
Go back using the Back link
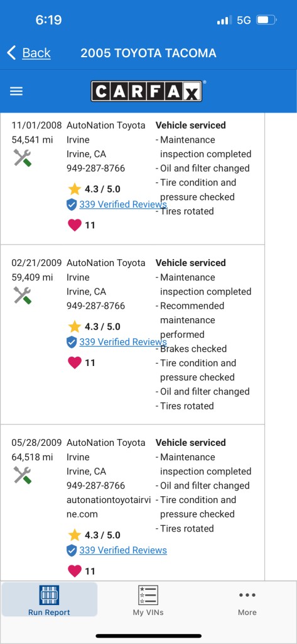(x=36, y=53)
